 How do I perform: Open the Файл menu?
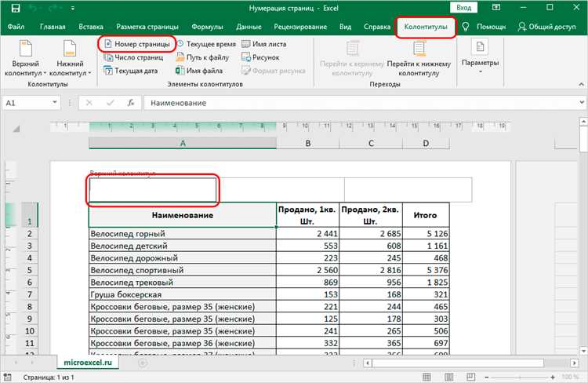tap(16, 27)
